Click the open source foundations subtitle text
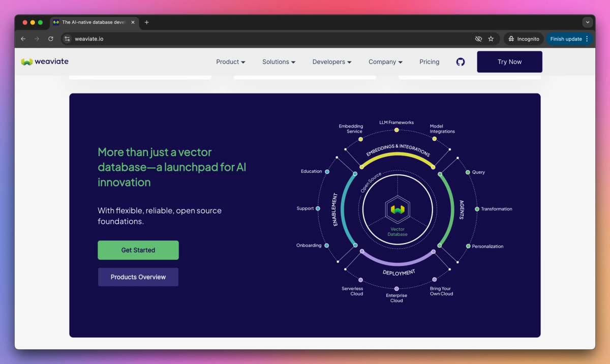 160,216
